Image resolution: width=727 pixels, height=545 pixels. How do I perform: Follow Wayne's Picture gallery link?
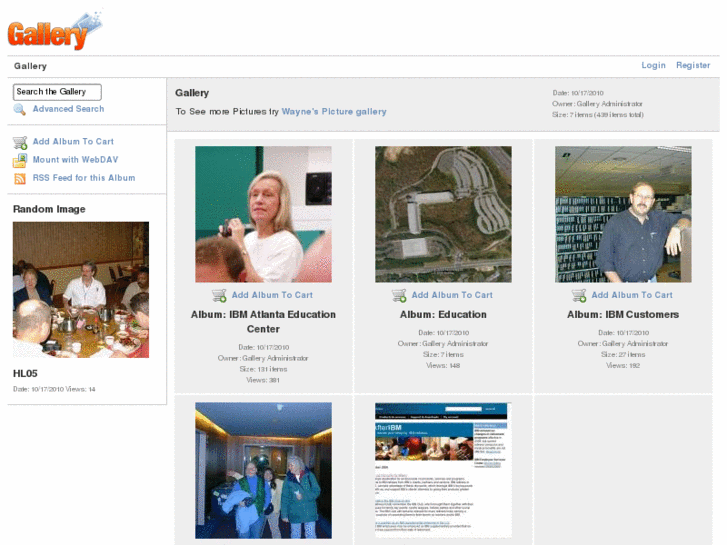334,112
